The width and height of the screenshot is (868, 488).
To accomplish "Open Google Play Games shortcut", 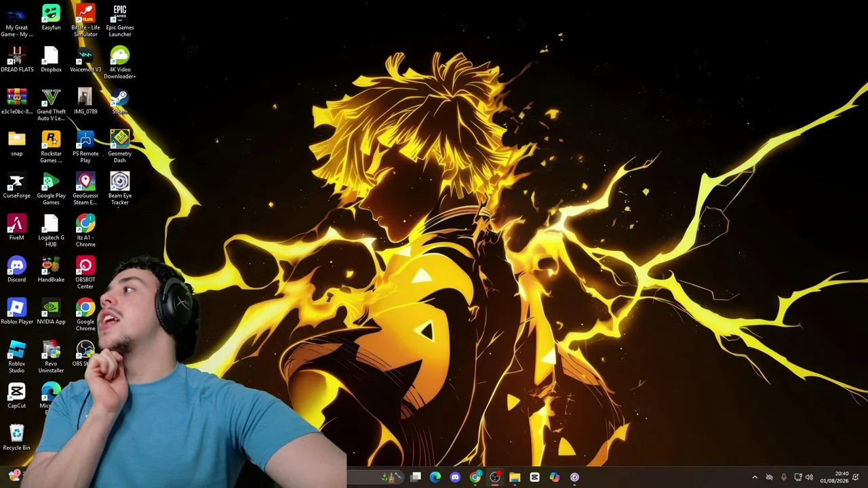I will pos(51,188).
